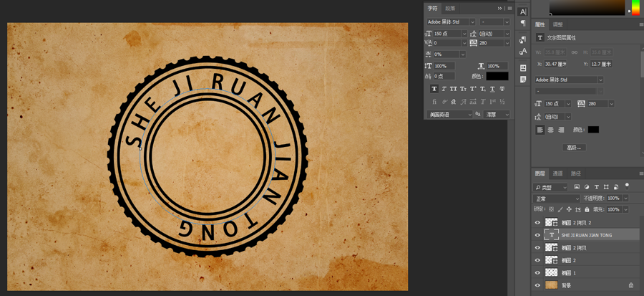The width and height of the screenshot is (644, 296).
Task: Toggle faux bold in Character panel
Action: (434, 89)
